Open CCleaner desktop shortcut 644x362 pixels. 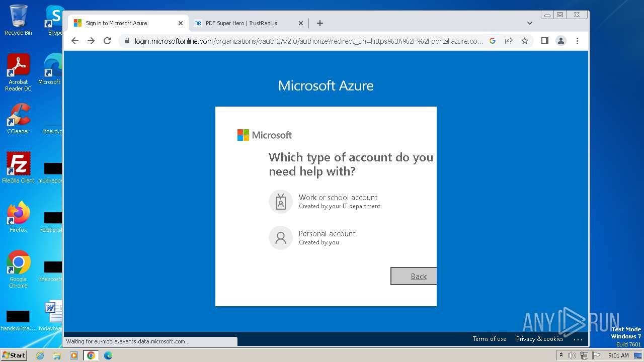pyautogui.click(x=18, y=119)
